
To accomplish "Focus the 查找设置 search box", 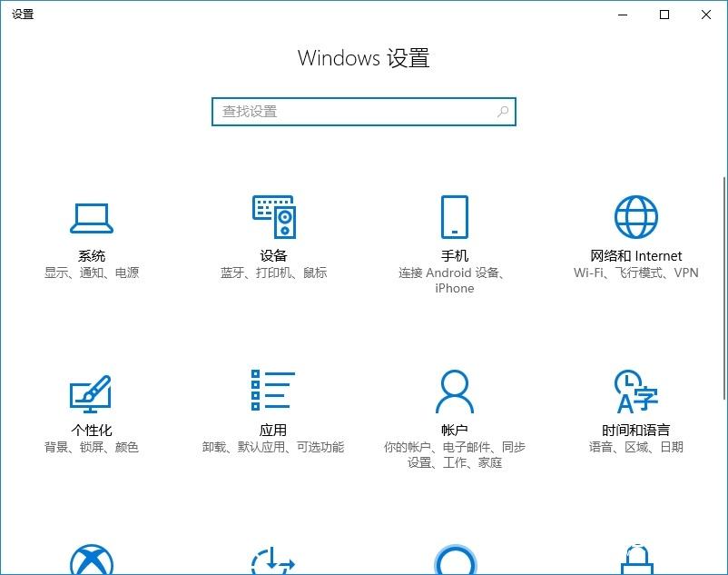I will point(363,112).
